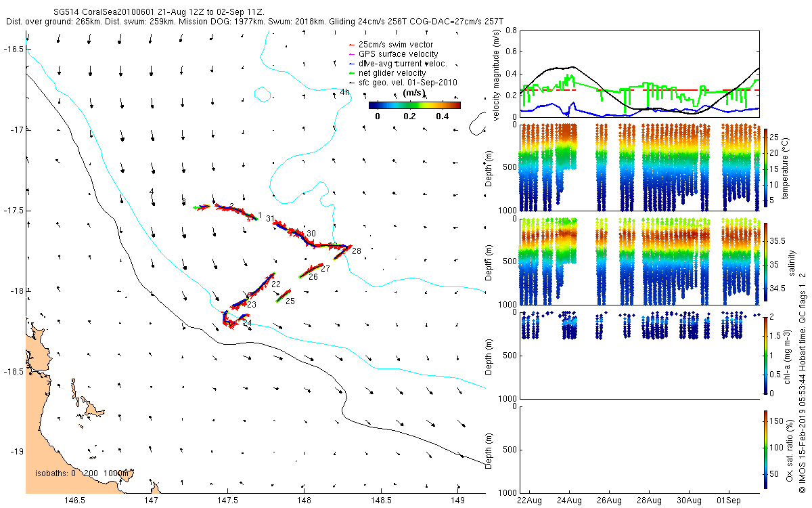Viewport: 812px width, 508px height.
Task: Click the 'salinity' colorbar label
Action: tap(791, 261)
